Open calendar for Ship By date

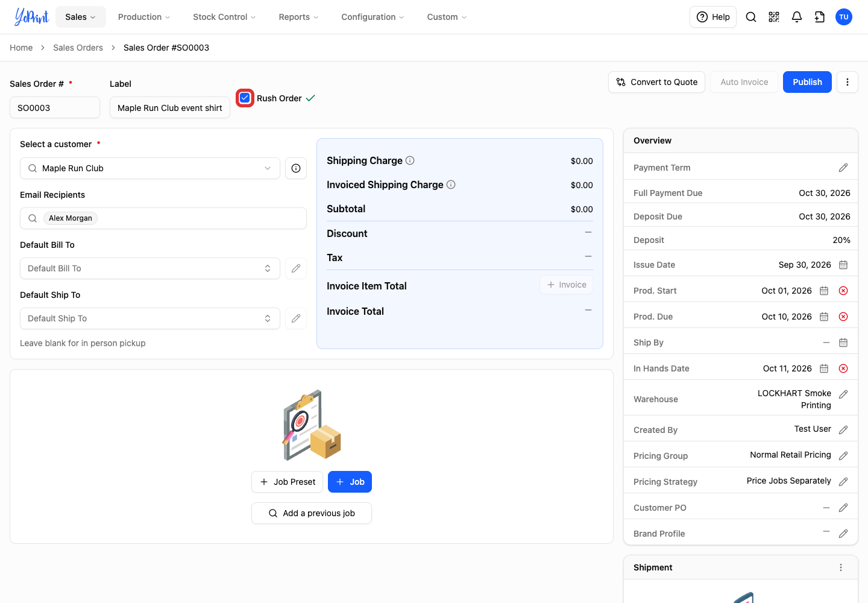tap(843, 343)
